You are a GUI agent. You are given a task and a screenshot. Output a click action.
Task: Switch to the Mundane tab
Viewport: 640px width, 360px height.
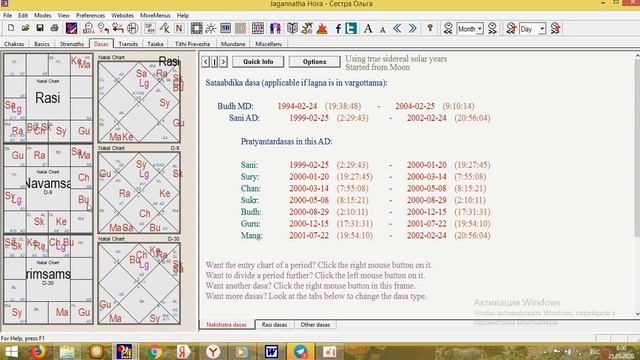tap(233, 44)
